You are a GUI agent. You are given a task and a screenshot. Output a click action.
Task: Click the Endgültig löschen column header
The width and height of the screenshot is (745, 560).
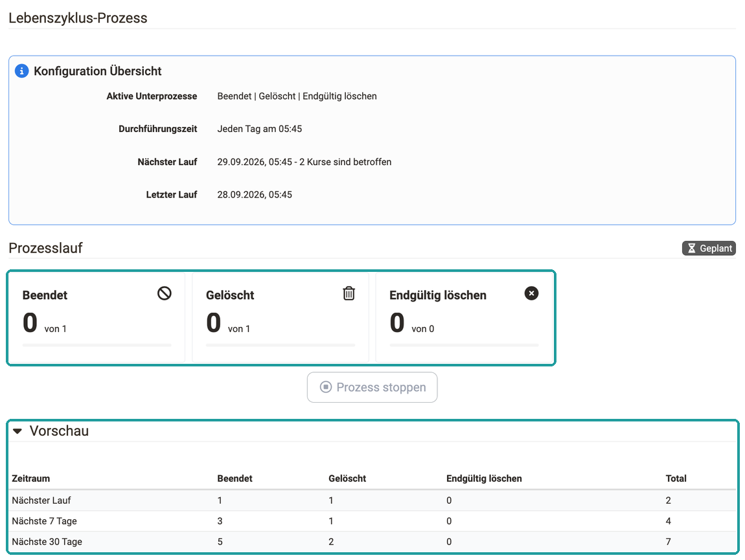point(484,478)
